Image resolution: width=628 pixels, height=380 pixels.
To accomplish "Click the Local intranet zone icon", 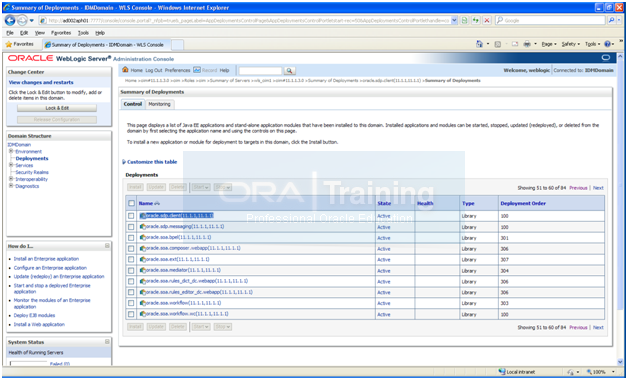I will [x=501, y=372].
